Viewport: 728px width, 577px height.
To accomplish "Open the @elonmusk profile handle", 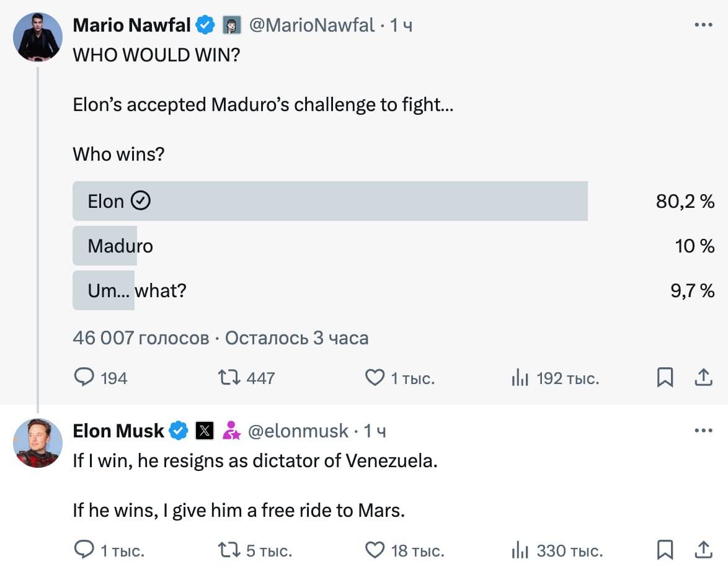I will point(298,431).
